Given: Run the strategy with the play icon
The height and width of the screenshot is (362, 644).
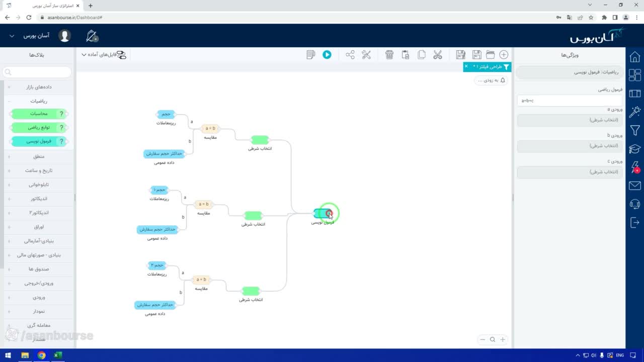Looking at the screenshot, I should click(327, 55).
